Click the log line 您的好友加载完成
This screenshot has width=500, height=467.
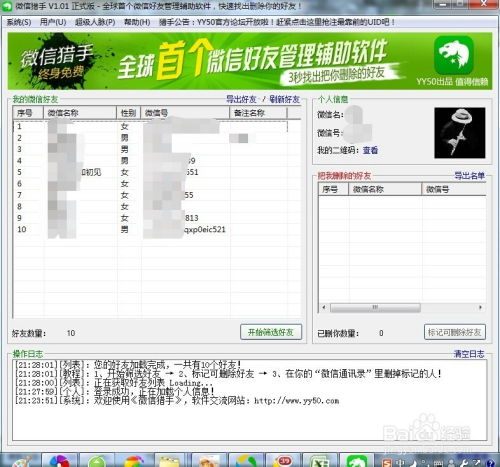[128, 365]
